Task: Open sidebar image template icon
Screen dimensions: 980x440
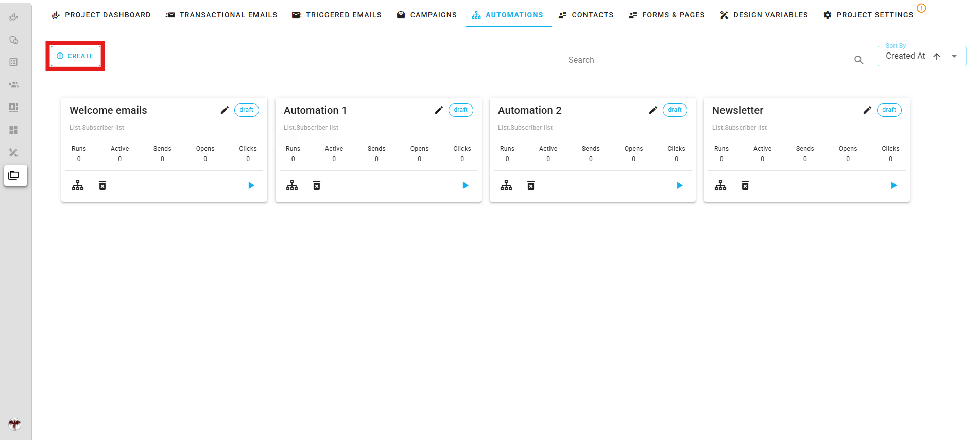Action: (x=14, y=108)
